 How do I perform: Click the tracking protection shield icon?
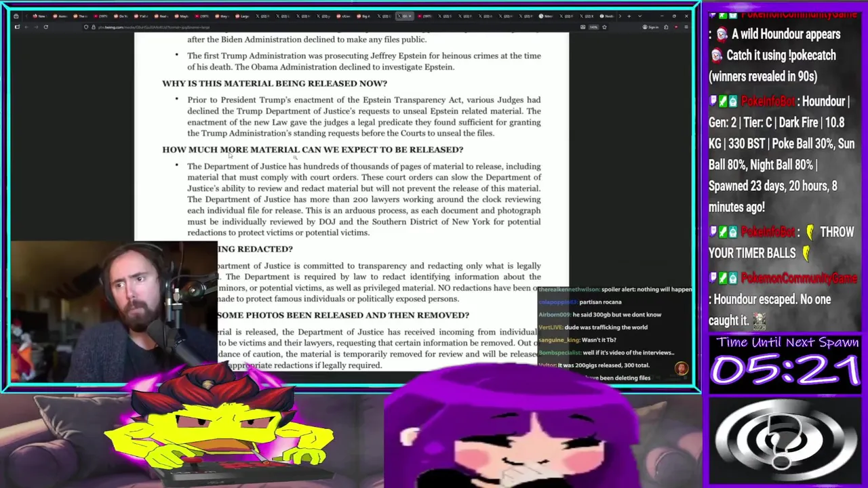pos(86,27)
